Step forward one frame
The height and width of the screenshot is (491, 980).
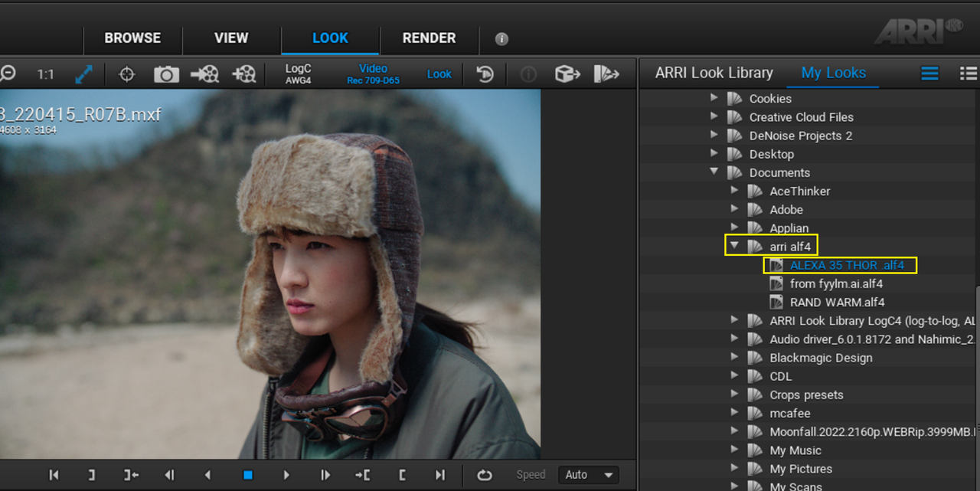[325, 475]
